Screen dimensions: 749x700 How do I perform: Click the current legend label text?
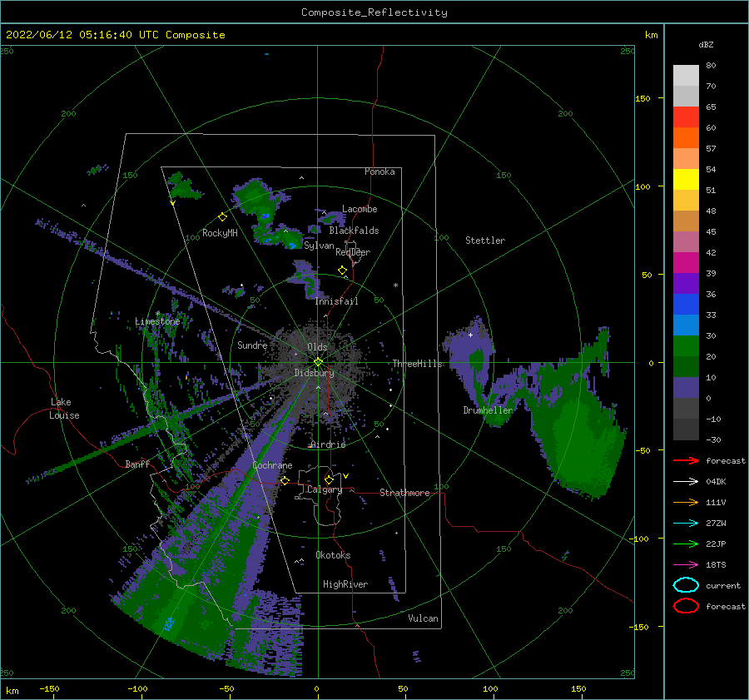point(723,585)
